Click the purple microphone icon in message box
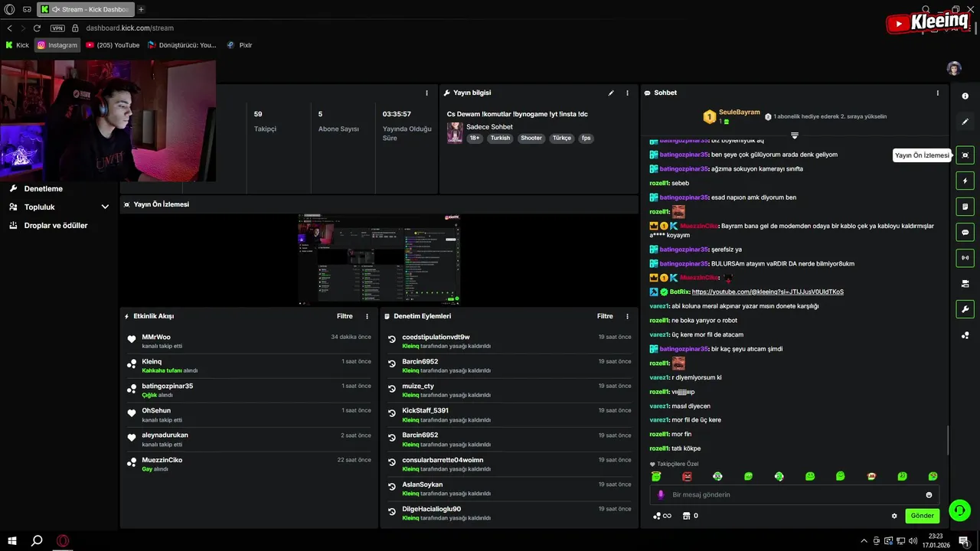Viewport: 980px width, 551px height. [x=661, y=495]
